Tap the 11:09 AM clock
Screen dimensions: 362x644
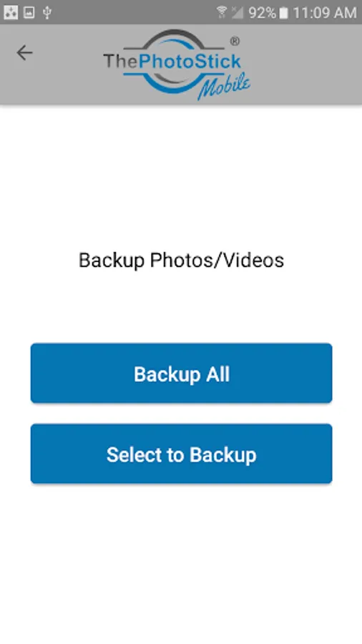324,13
